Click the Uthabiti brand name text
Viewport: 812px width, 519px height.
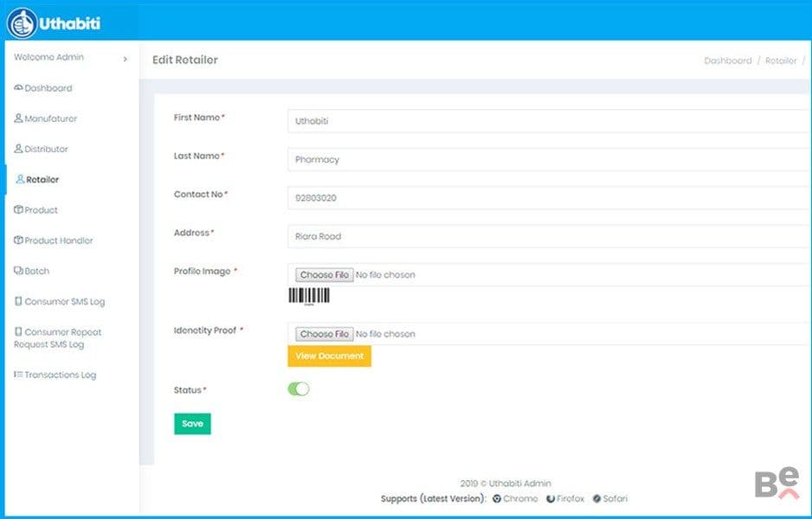tap(69, 23)
